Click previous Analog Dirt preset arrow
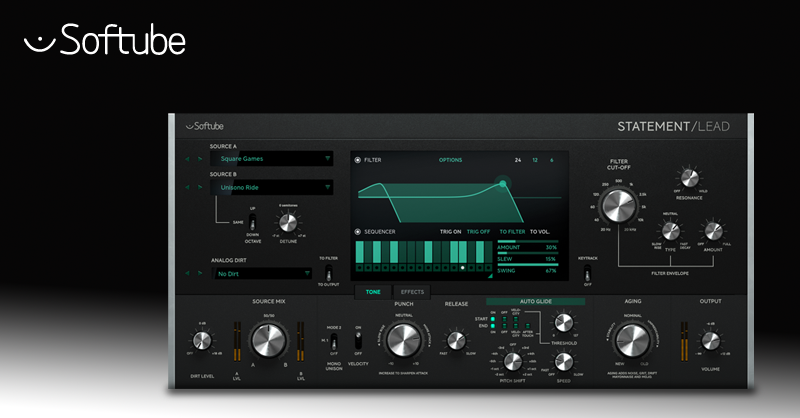 [187, 274]
